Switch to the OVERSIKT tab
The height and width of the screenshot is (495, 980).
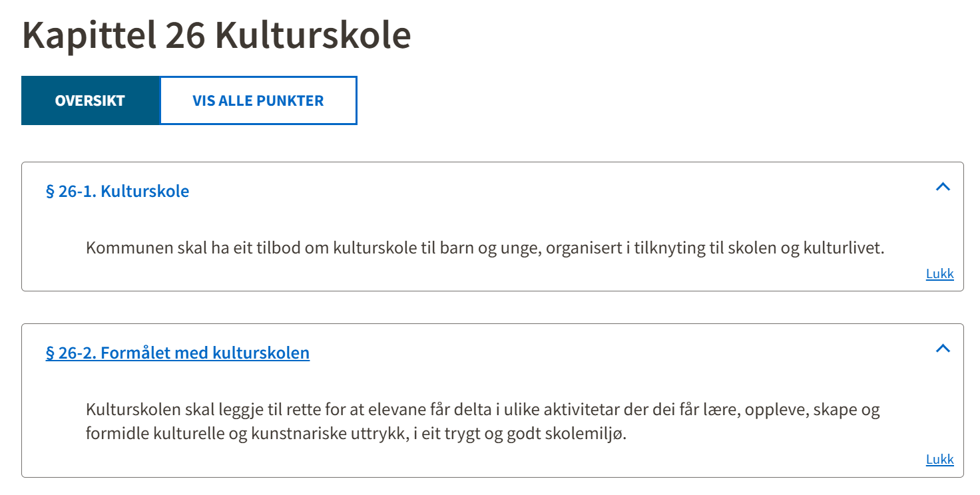(x=90, y=100)
